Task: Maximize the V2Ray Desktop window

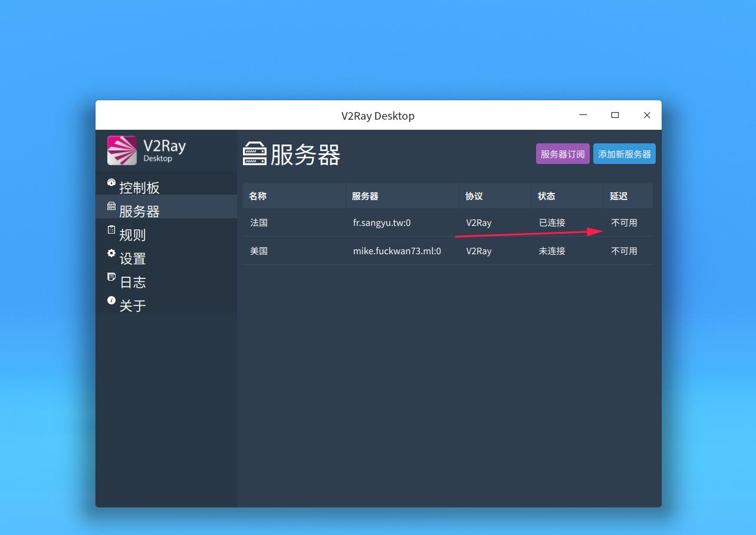Action: click(x=615, y=115)
